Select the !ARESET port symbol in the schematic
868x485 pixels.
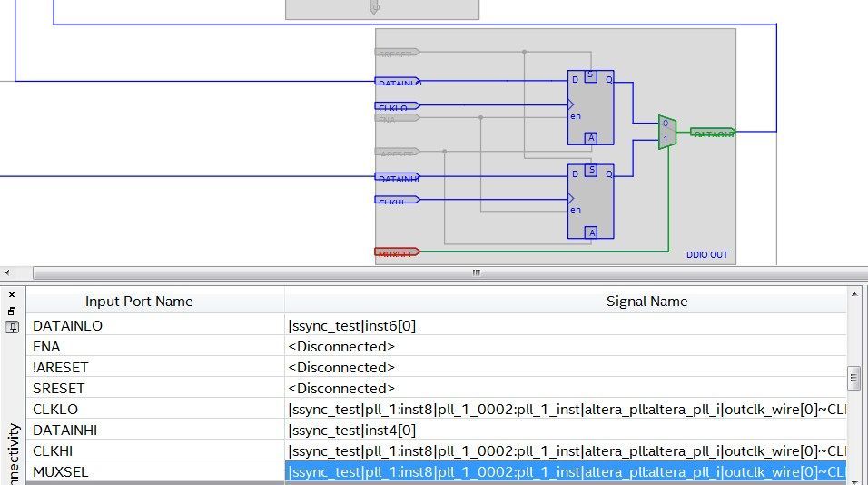(x=398, y=152)
